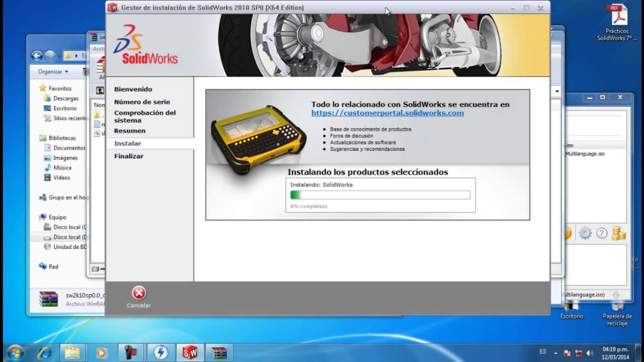Open the dropdown arrow at WinRAR window's right edge

(557, 92)
